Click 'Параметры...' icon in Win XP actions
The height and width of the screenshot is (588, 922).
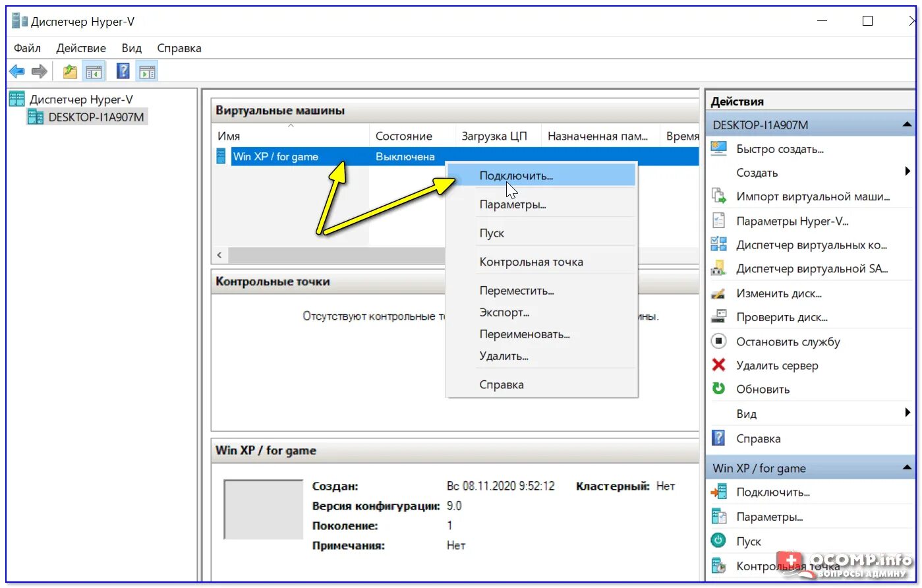[718, 517]
